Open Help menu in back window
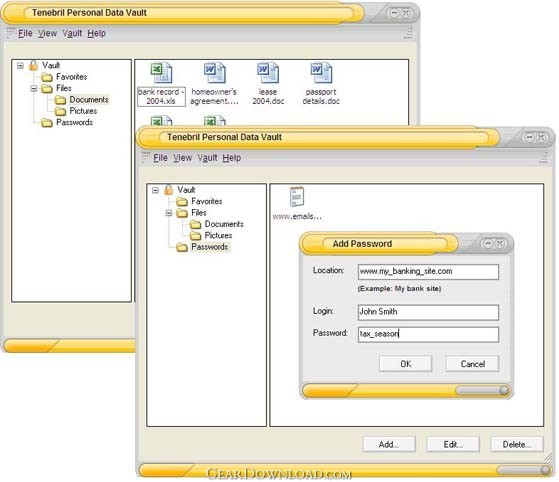Image resolution: width=559 pixels, height=482 pixels. pos(97,33)
